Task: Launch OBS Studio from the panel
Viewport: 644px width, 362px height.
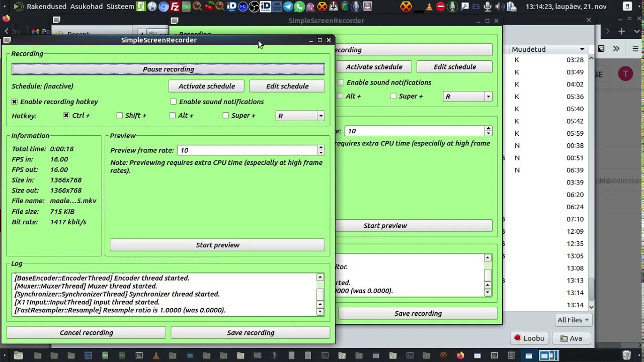Action: 254,7
